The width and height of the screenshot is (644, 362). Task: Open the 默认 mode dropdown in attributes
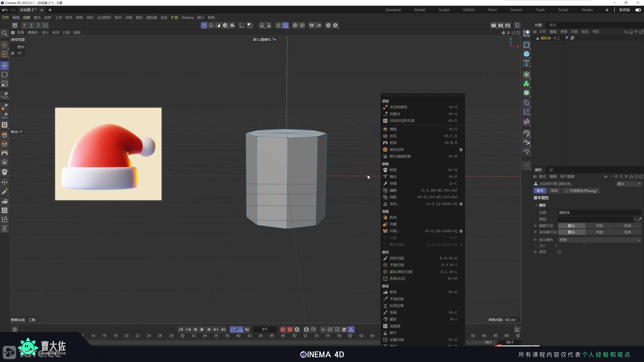point(628,184)
